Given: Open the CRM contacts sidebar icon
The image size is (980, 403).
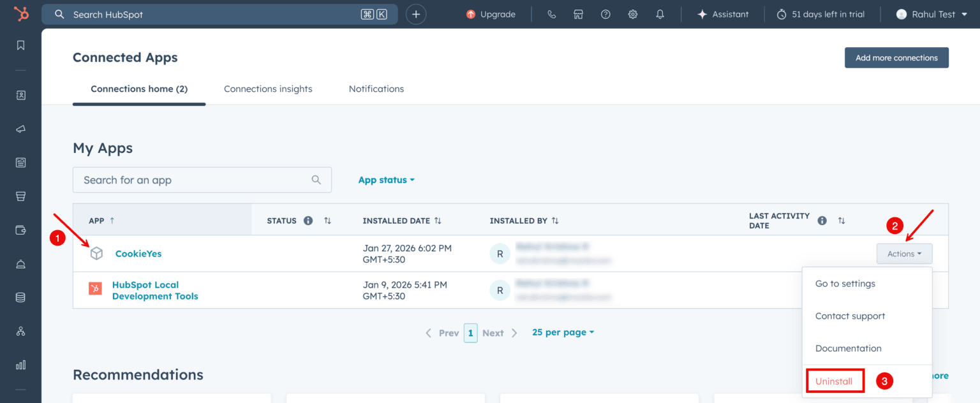Looking at the screenshot, I should click(x=20, y=95).
